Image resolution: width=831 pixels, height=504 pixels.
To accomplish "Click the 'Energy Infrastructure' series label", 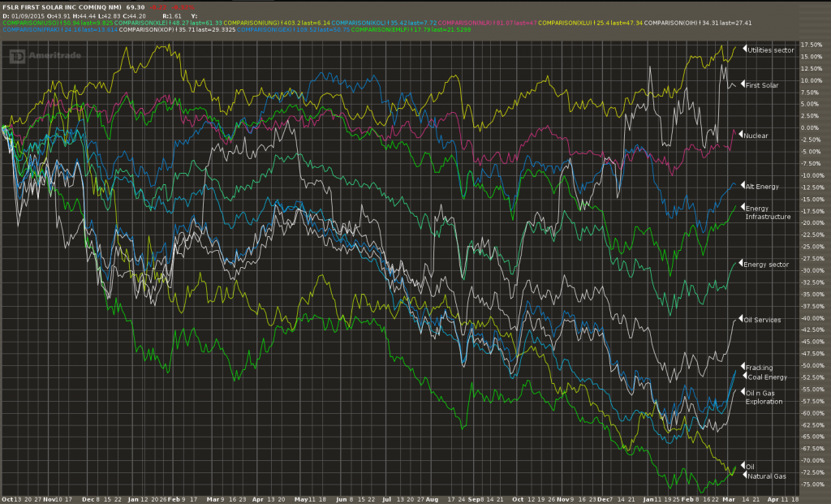I will pyautogui.click(x=768, y=213).
